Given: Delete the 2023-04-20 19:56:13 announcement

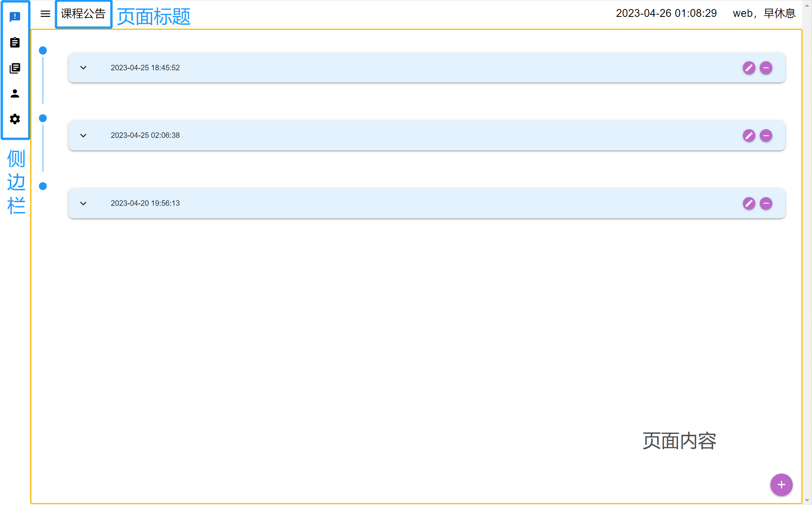Looking at the screenshot, I should (766, 203).
